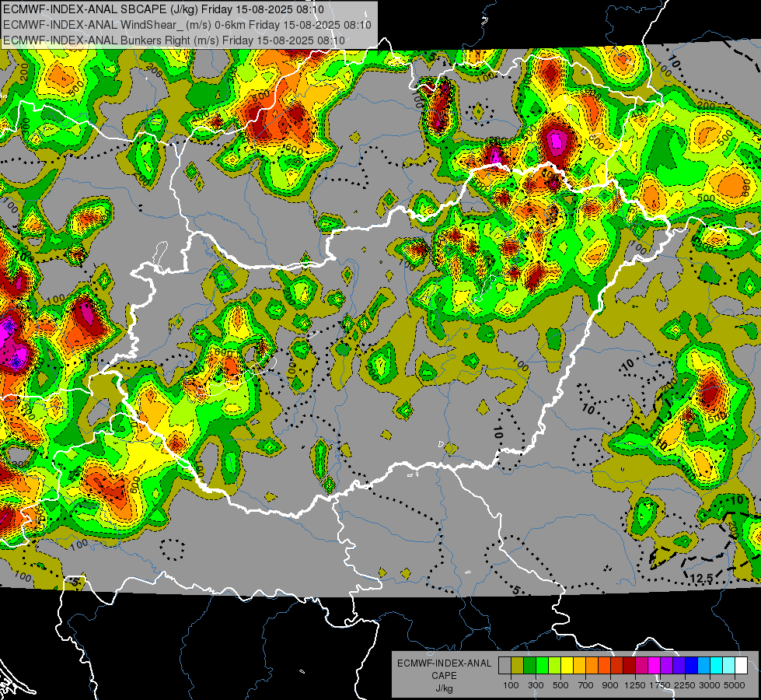
Task: Click the 500 tick label in legend
Action: click(560, 685)
